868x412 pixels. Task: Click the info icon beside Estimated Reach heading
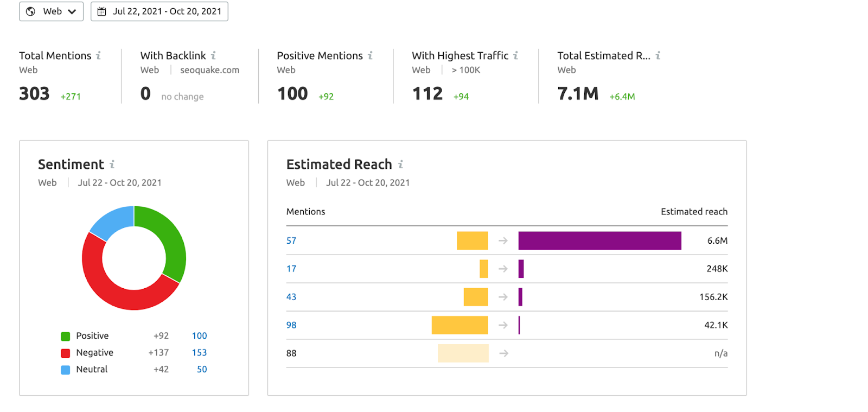400,164
